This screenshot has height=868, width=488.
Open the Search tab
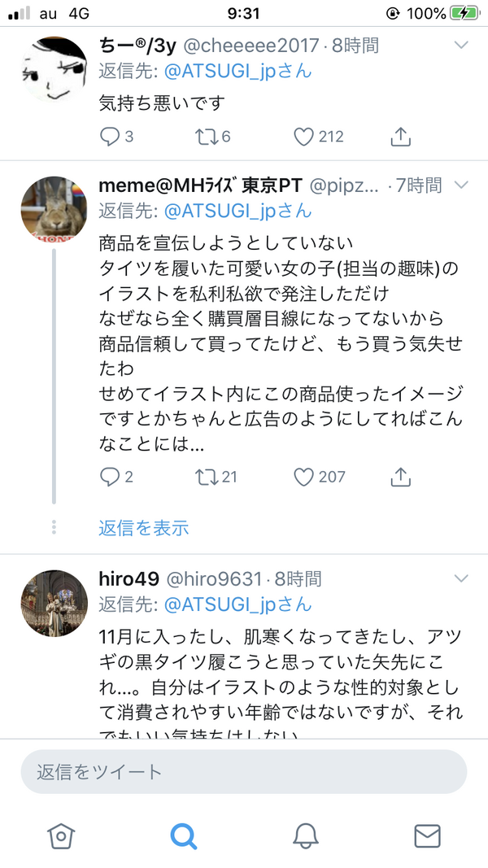click(183, 835)
